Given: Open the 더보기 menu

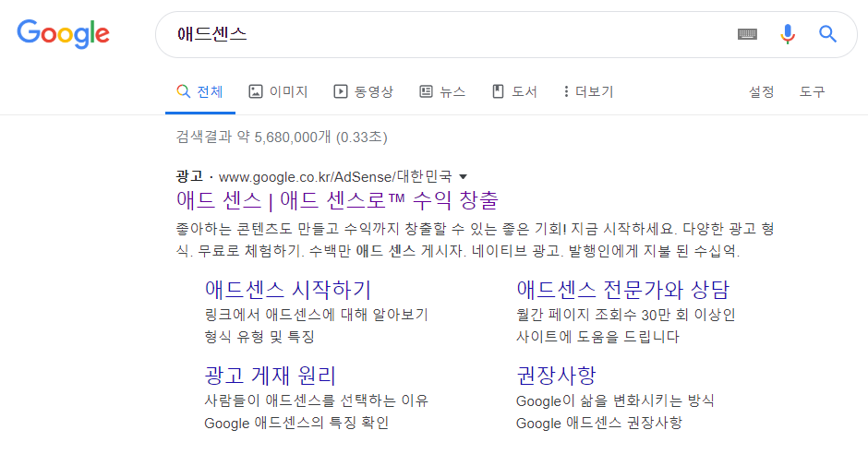Looking at the screenshot, I should 588,91.
